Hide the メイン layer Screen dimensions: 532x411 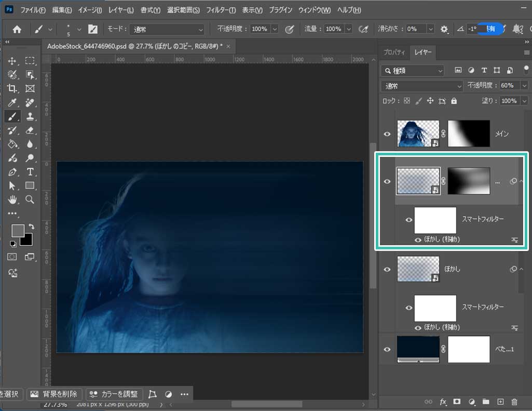click(x=387, y=134)
